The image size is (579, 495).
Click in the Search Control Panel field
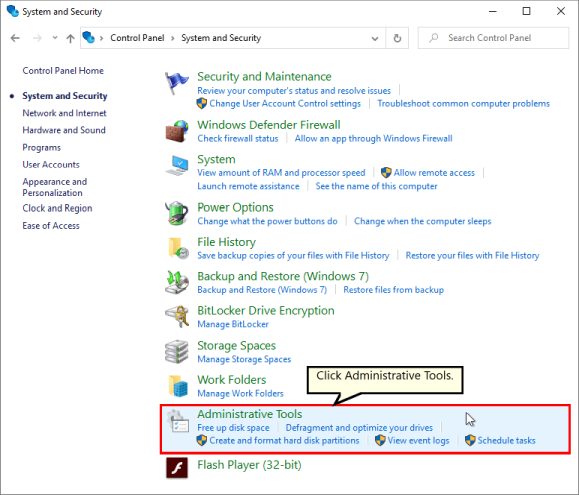(493, 38)
